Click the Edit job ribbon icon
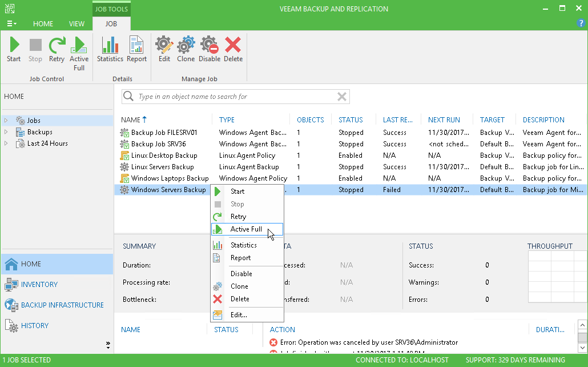The height and width of the screenshot is (367, 588). point(164,49)
